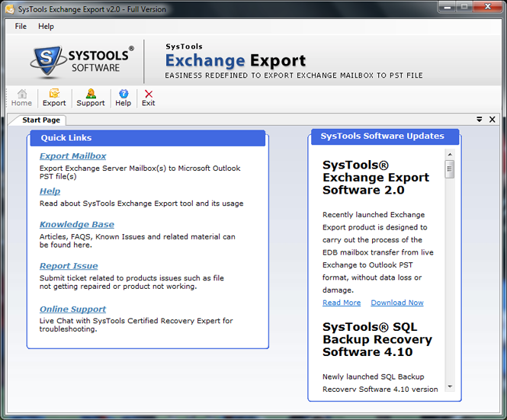Click the application icon in title bar
This screenshot has width=507, height=420.
(9, 8)
